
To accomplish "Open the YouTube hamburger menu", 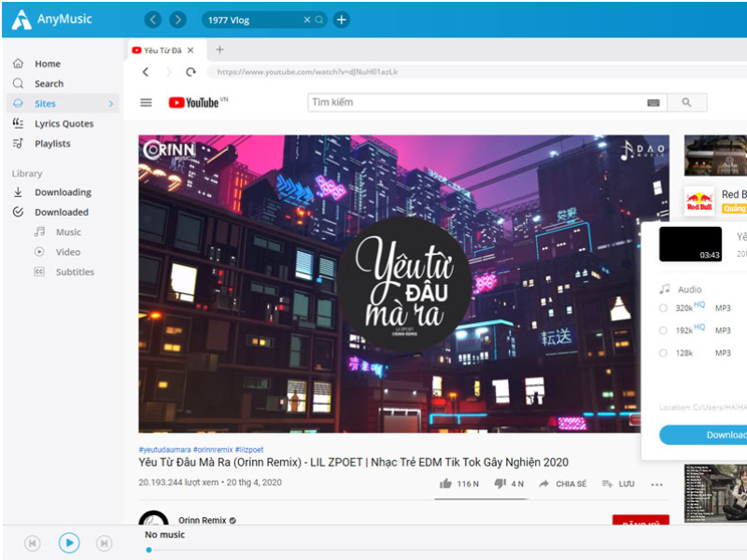I will pos(147,103).
